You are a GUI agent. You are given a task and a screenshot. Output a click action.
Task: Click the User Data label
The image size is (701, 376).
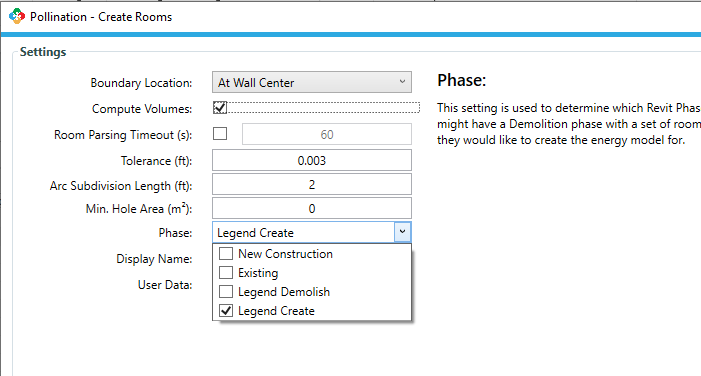(165, 285)
